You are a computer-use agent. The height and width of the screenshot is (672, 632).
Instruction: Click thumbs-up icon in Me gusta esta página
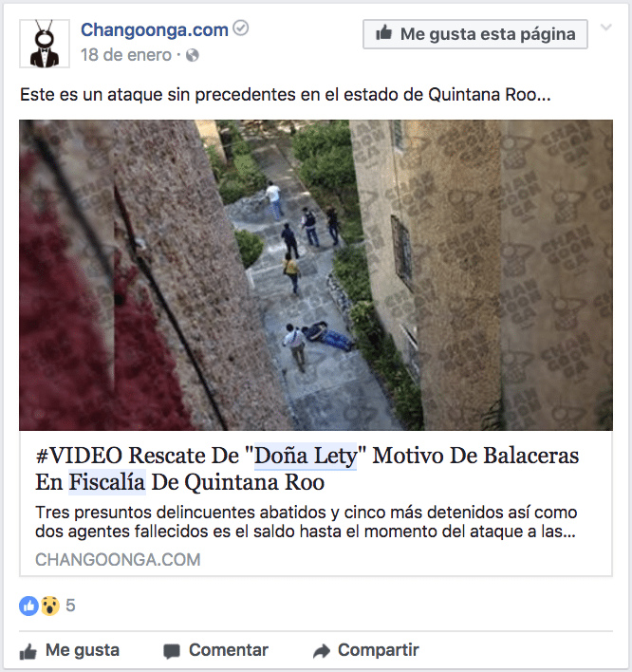[x=384, y=32]
